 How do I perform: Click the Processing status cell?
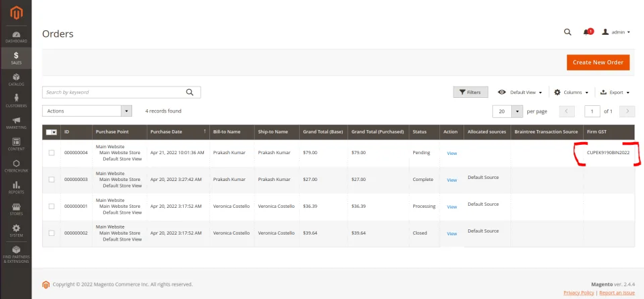coord(424,206)
